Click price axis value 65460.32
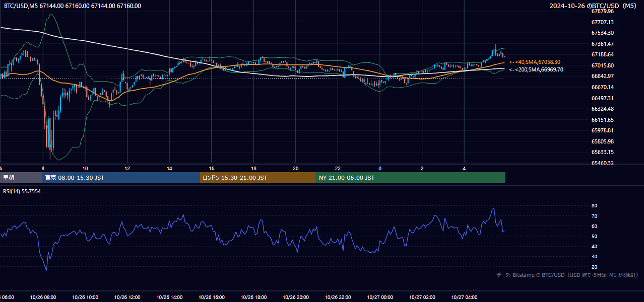The image size is (644, 302). tap(603, 163)
